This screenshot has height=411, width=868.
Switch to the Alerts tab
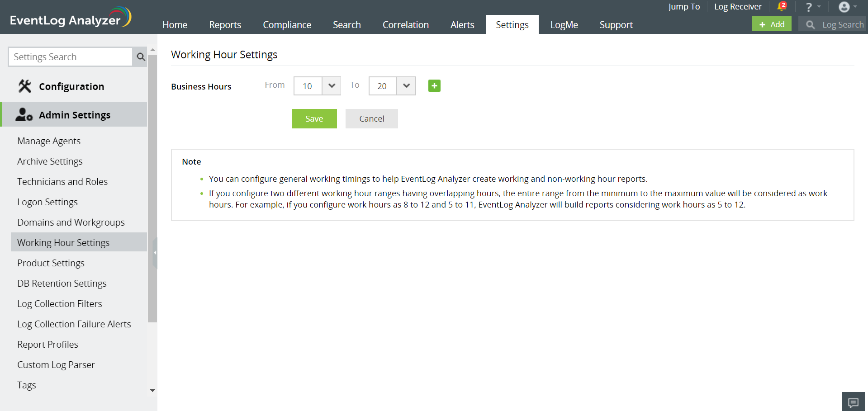tap(462, 25)
